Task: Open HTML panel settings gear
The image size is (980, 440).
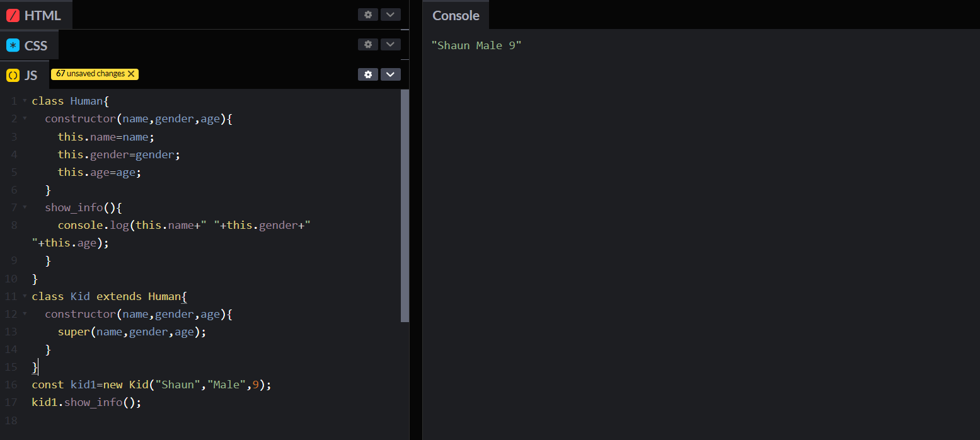Action: (368, 14)
